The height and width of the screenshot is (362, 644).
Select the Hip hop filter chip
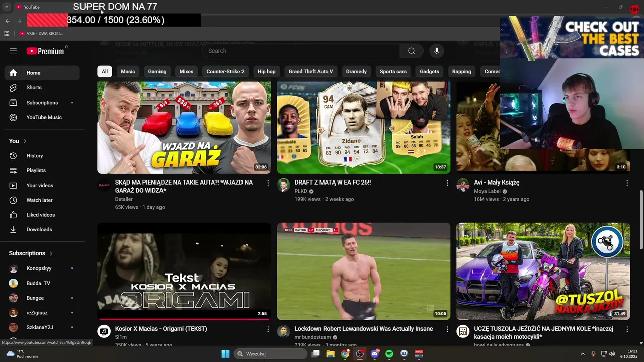(267, 71)
